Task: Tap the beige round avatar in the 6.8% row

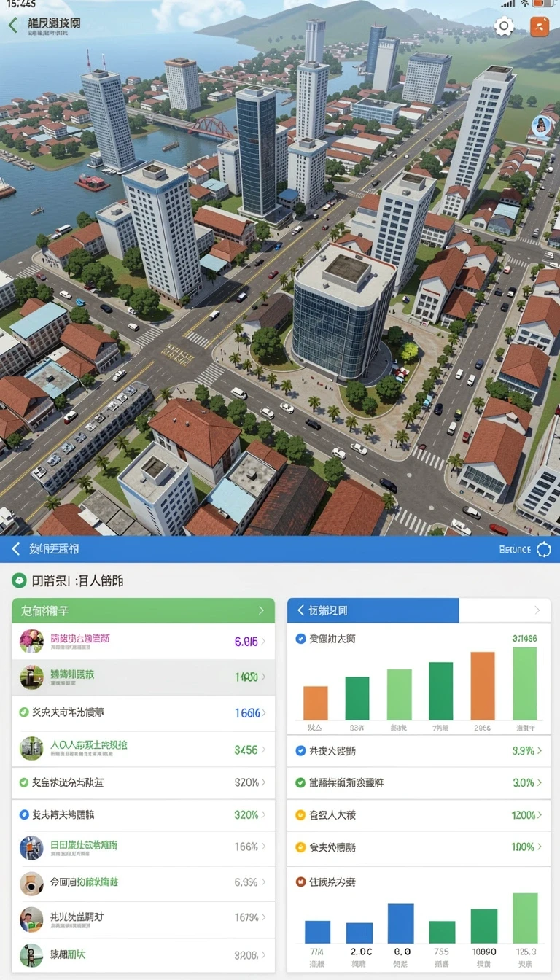Action: click(31, 884)
